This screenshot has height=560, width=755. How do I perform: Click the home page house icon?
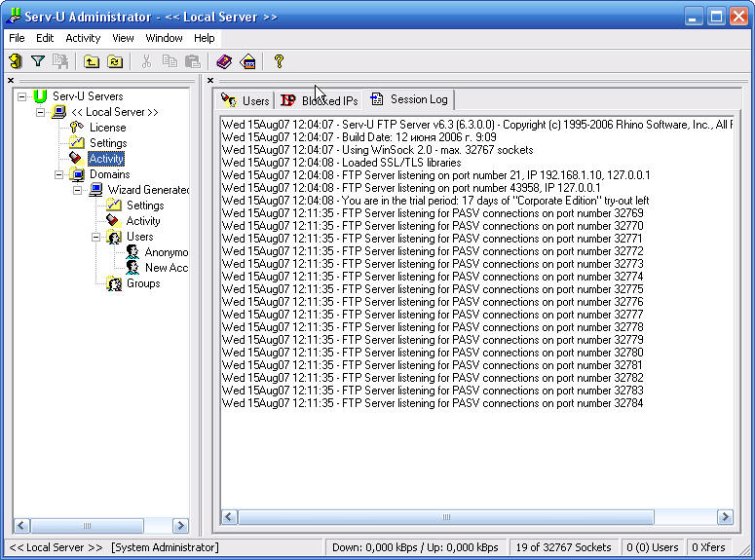click(x=247, y=61)
